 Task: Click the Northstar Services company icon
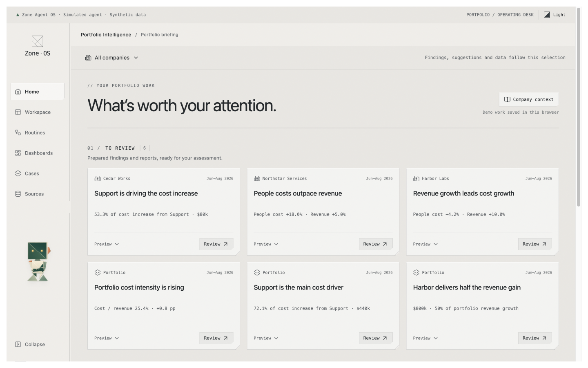pyautogui.click(x=257, y=179)
